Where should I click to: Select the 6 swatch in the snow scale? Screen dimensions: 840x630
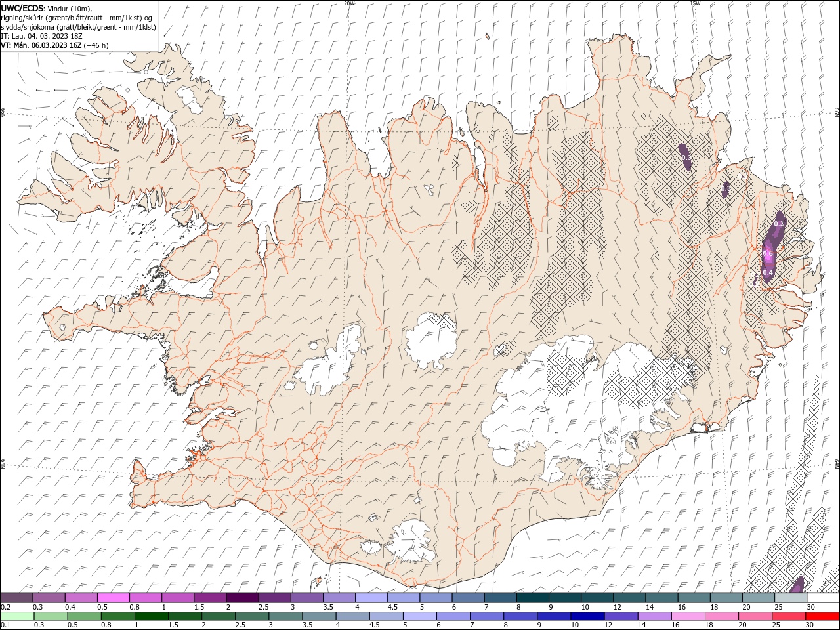pos(468,598)
